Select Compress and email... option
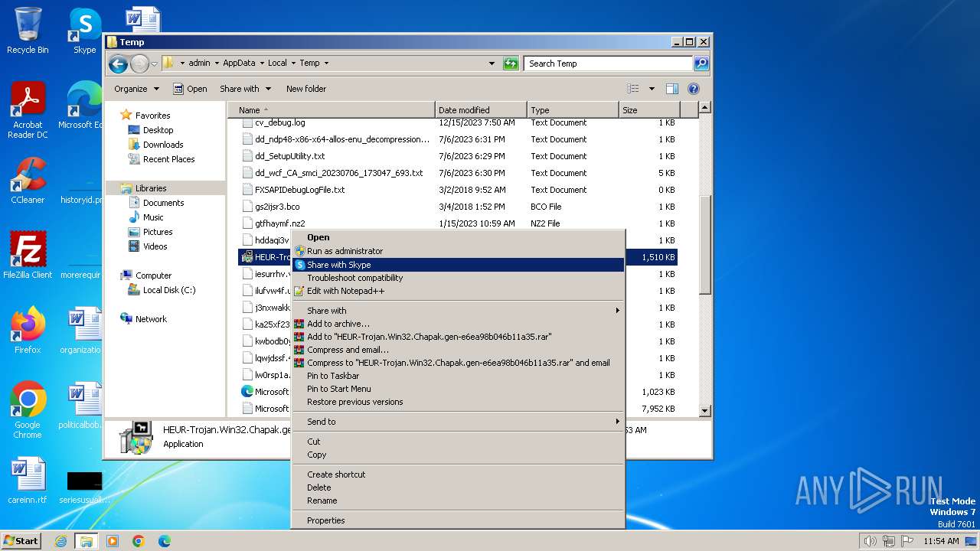 (459, 350)
